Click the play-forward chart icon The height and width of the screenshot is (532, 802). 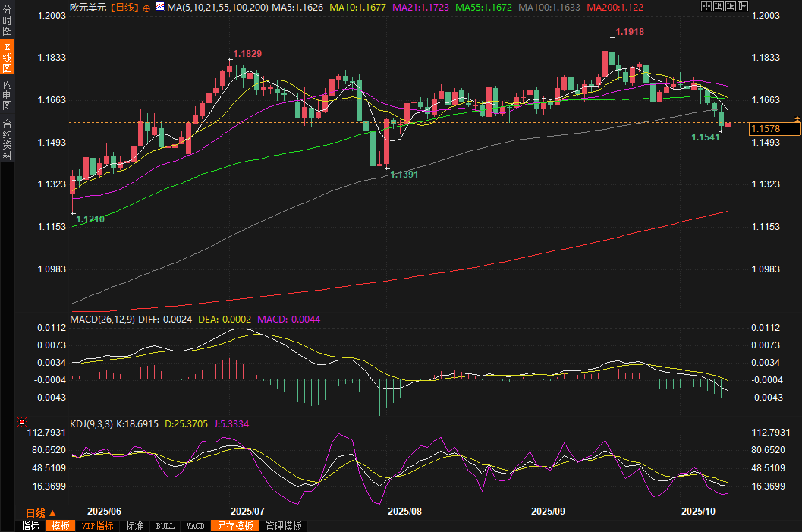point(732,6)
